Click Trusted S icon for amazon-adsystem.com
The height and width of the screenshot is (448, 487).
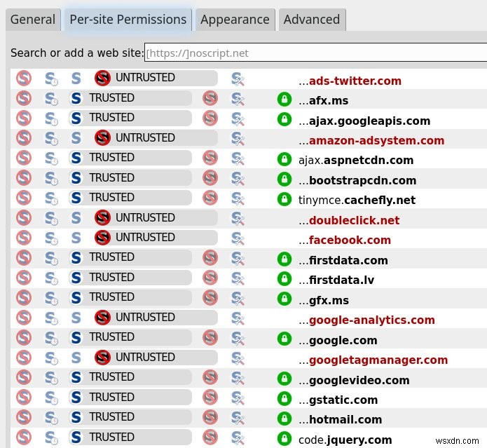point(76,138)
